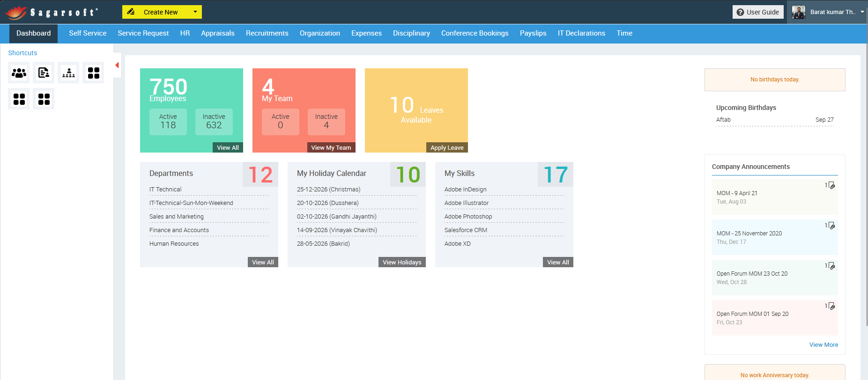Expand the Barat kumar user menu arrow
Viewport: 868px width, 380px height.
[862, 12]
